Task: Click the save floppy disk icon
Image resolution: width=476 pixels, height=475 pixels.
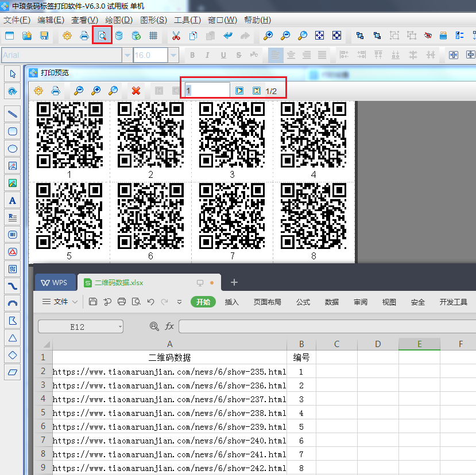Action: [x=44, y=36]
